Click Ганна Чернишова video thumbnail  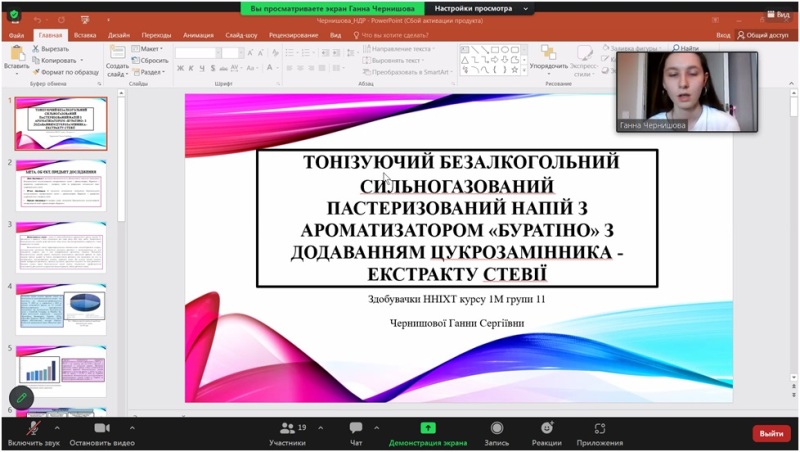pos(687,92)
